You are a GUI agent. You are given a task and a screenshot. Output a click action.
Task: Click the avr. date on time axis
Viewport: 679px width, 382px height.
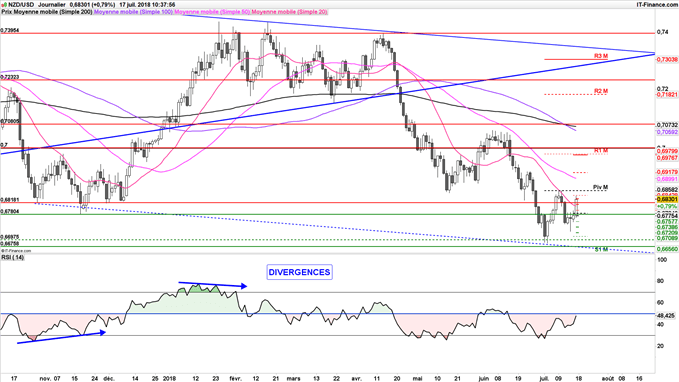click(x=356, y=379)
